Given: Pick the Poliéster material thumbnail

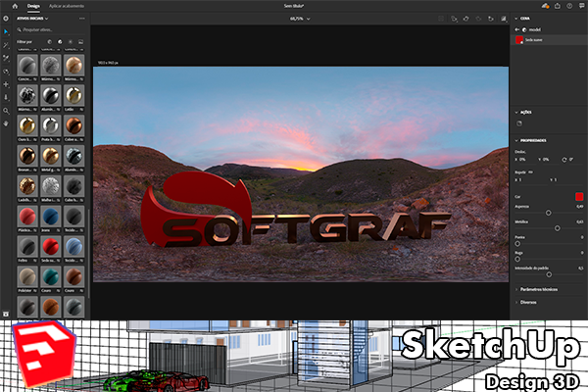Looking at the screenshot, I should pyautogui.click(x=27, y=276).
